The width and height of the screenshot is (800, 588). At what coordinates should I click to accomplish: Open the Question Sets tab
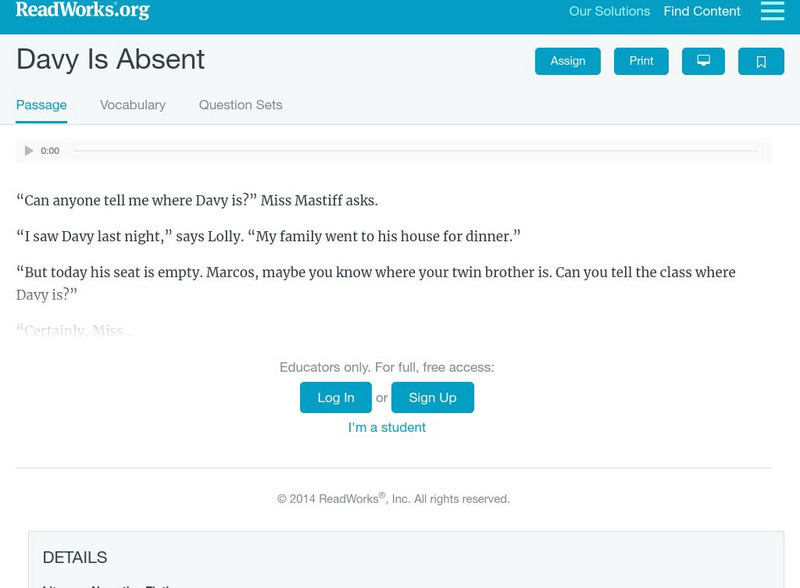(240, 105)
